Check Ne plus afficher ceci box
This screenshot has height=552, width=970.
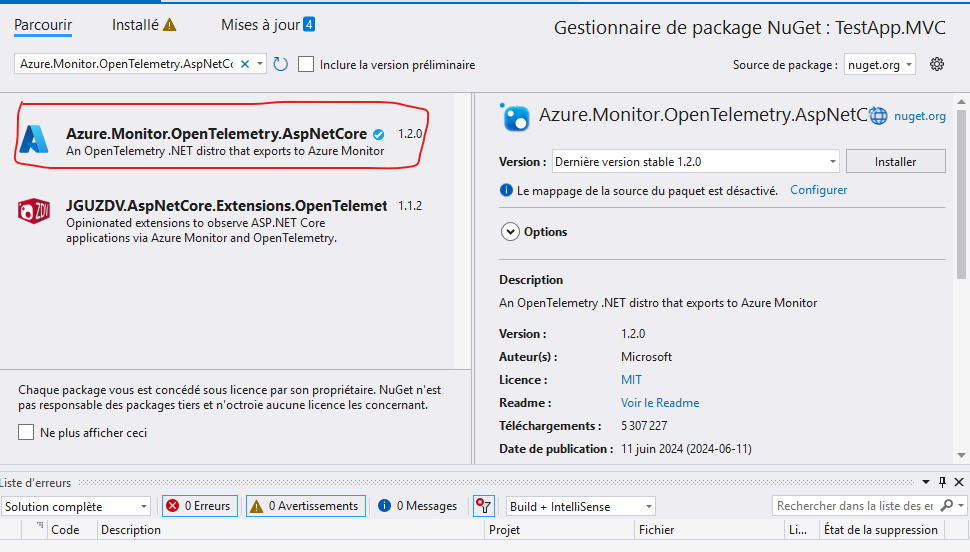pyautogui.click(x=26, y=432)
